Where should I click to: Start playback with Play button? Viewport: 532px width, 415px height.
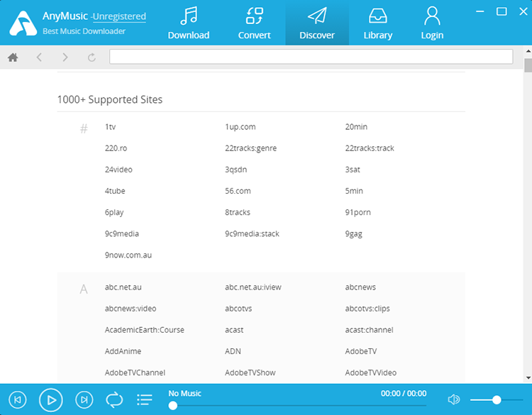click(x=51, y=399)
